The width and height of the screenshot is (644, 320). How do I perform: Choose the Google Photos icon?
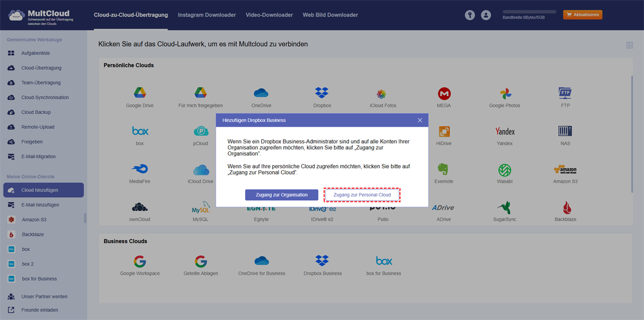click(x=504, y=93)
